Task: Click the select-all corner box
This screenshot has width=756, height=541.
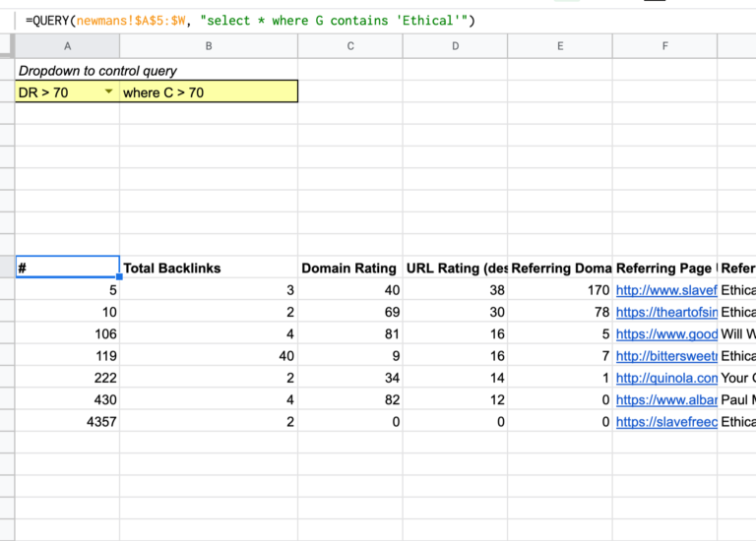Action: pyautogui.click(x=7, y=46)
